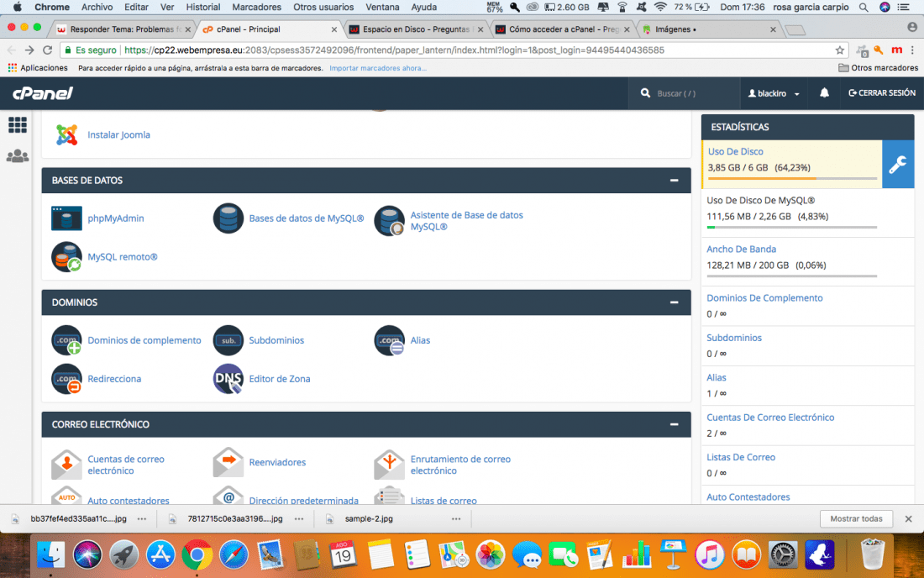
Task: Click the disk usage wrench icon
Action: pos(897,165)
